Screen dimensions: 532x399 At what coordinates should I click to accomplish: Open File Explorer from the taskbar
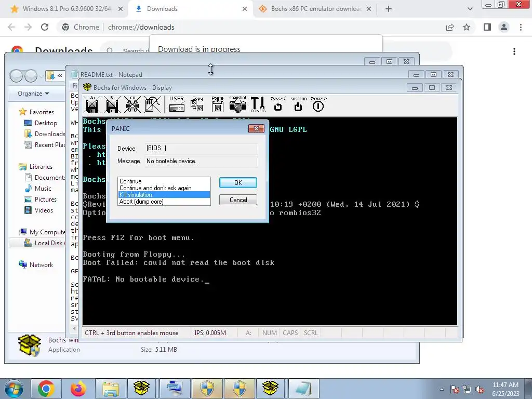(111, 389)
